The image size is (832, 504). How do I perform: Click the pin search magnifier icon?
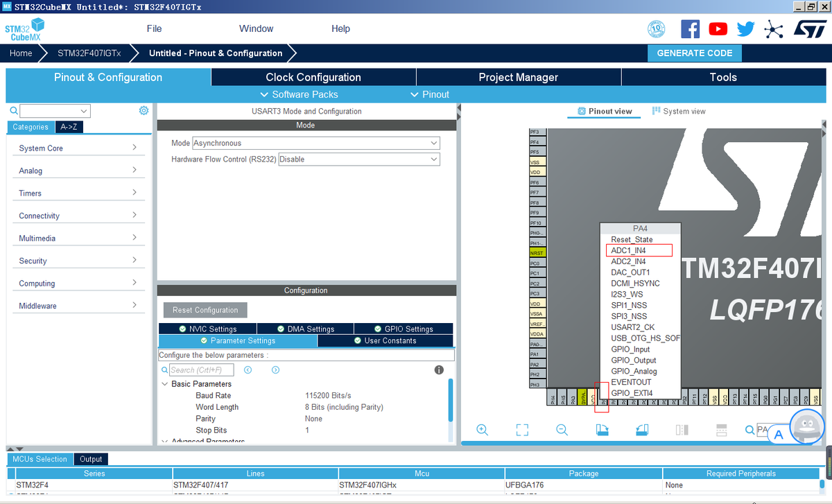(749, 430)
